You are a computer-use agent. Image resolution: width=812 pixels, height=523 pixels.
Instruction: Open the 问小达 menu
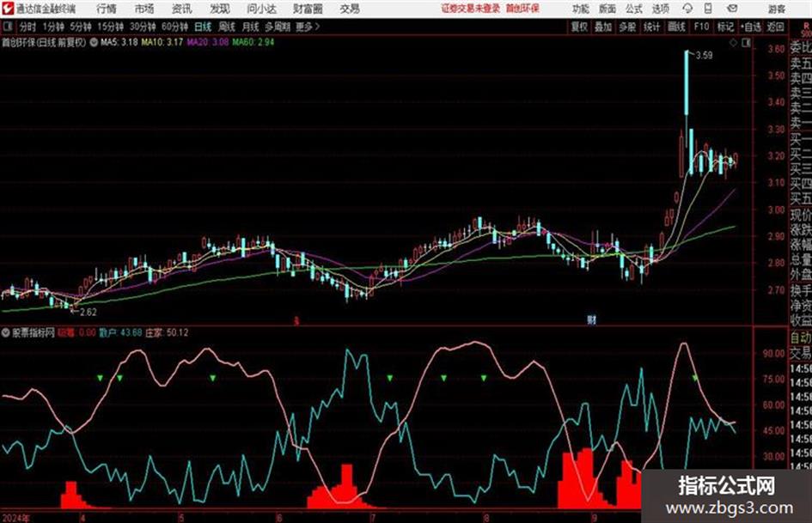coord(261,9)
